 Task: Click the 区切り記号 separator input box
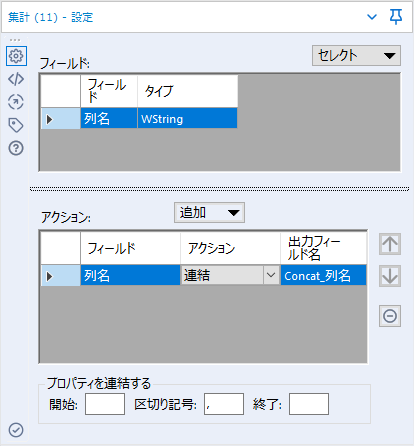(x=224, y=404)
